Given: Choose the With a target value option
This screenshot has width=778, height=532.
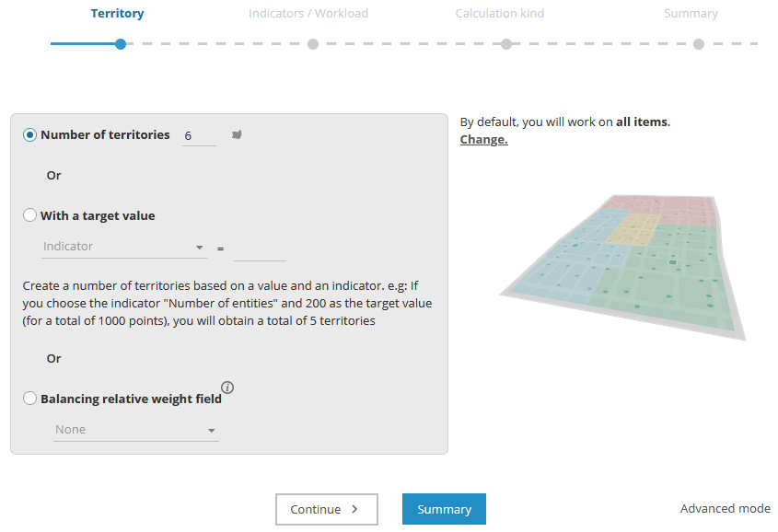Looking at the screenshot, I should coord(30,215).
